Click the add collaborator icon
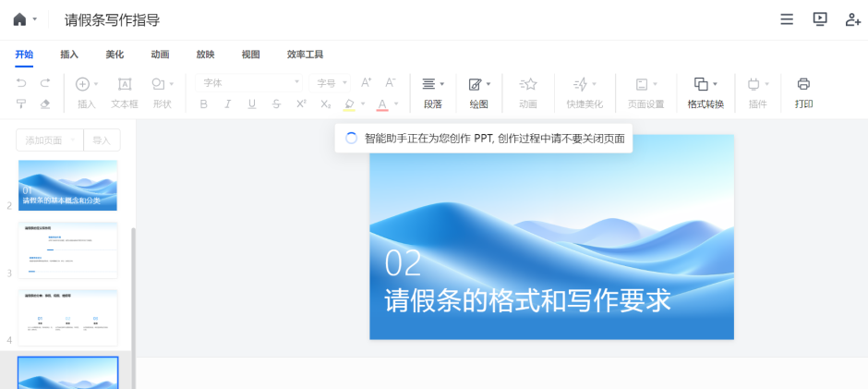 tap(852, 19)
